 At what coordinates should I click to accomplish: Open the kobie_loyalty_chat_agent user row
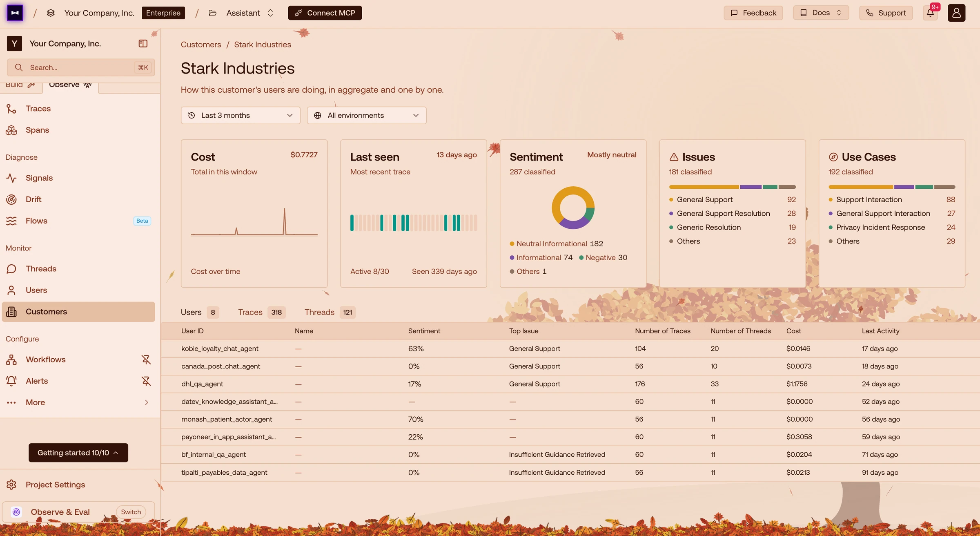570,348
